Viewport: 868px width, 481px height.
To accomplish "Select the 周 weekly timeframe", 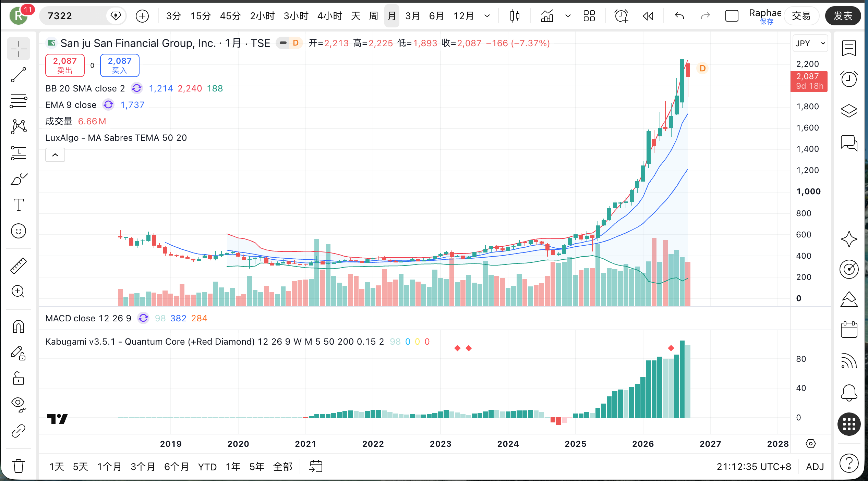I will [374, 16].
